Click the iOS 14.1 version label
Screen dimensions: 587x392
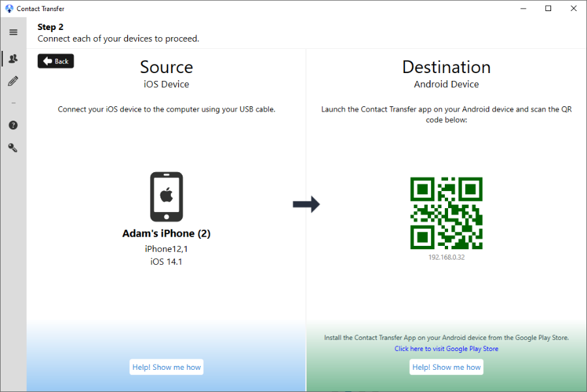click(x=166, y=262)
